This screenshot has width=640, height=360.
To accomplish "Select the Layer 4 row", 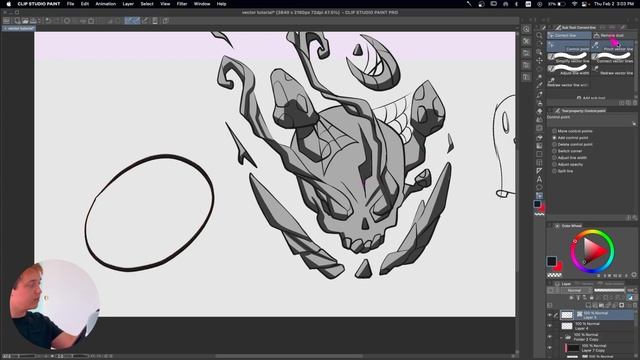I will coord(598,326).
